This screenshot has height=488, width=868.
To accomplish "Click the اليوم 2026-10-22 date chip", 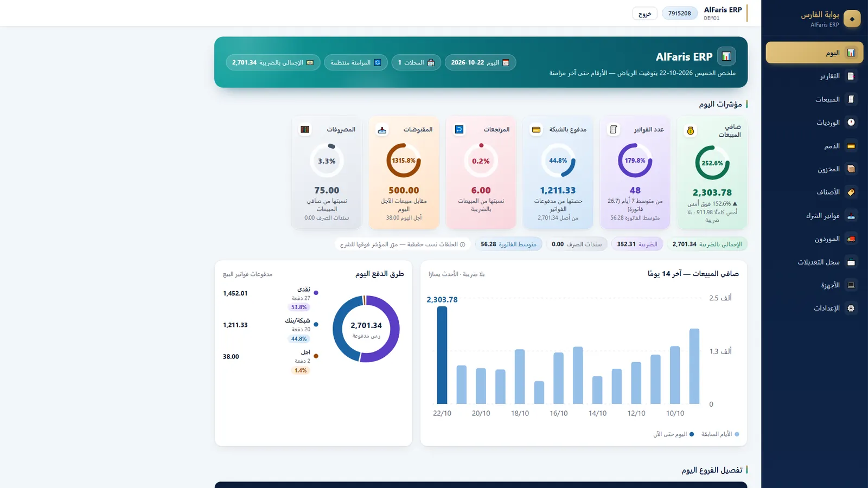I will tap(480, 62).
